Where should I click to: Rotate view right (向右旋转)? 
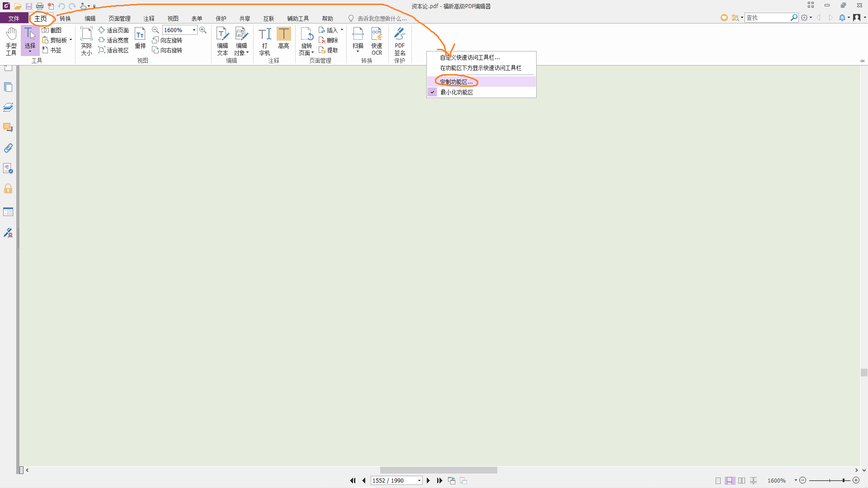tap(167, 50)
